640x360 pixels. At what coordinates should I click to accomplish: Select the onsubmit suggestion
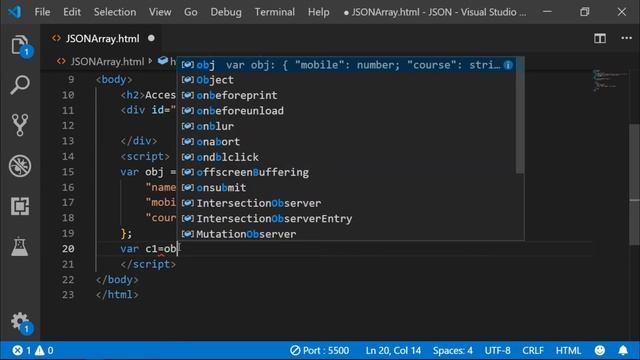click(x=346, y=188)
